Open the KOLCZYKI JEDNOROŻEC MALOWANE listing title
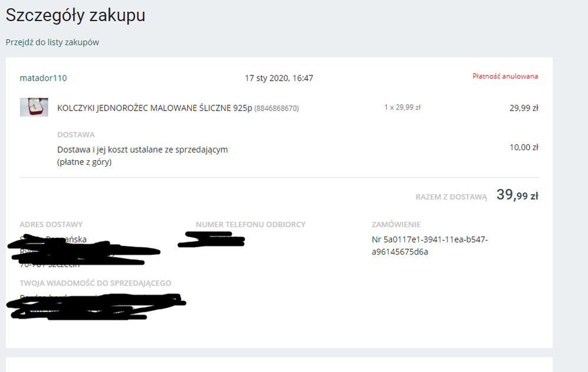This screenshot has height=372, width=588. [154, 108]
